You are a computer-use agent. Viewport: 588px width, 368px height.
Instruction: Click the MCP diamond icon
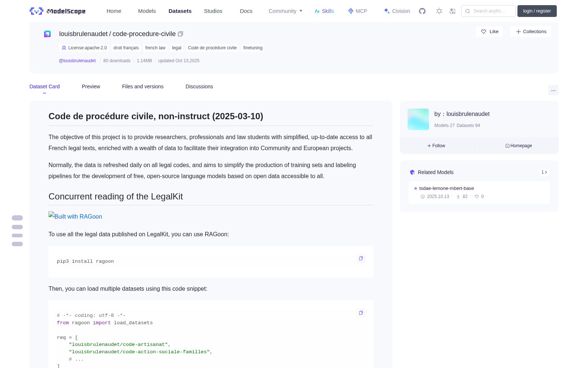pos(351,11)
